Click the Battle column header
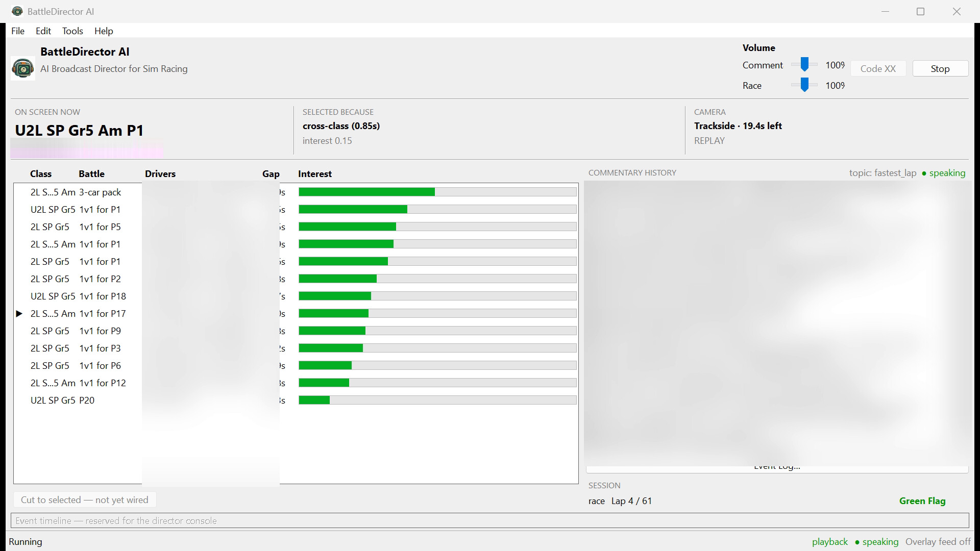Screen dimensions: 980x551 (x=91, y=174)
